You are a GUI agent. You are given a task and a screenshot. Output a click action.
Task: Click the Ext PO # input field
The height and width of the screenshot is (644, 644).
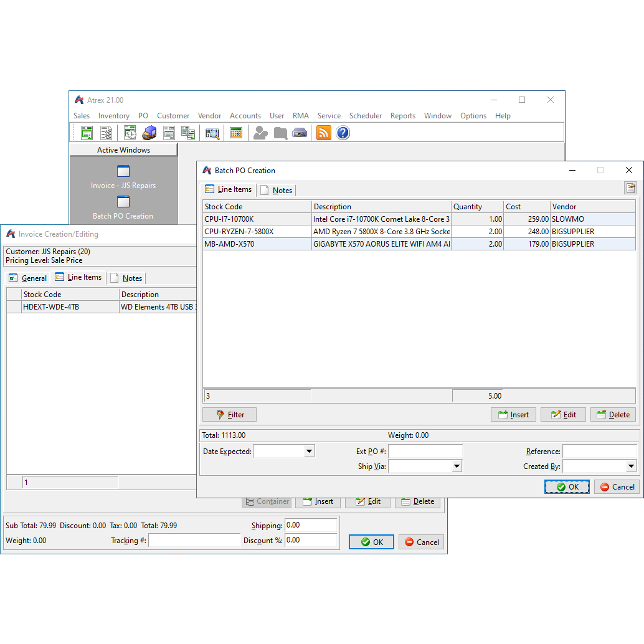[x=425, y=452]
